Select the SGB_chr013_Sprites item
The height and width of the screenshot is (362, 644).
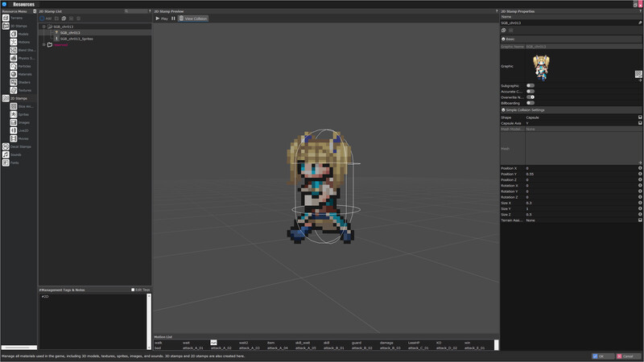pos(76,39)
